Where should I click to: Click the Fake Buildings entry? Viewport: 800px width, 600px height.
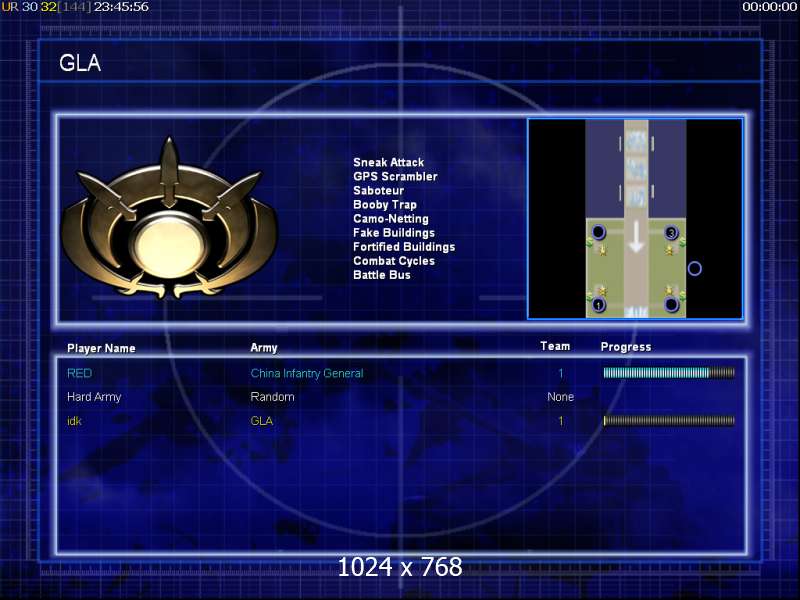point(394,233)
